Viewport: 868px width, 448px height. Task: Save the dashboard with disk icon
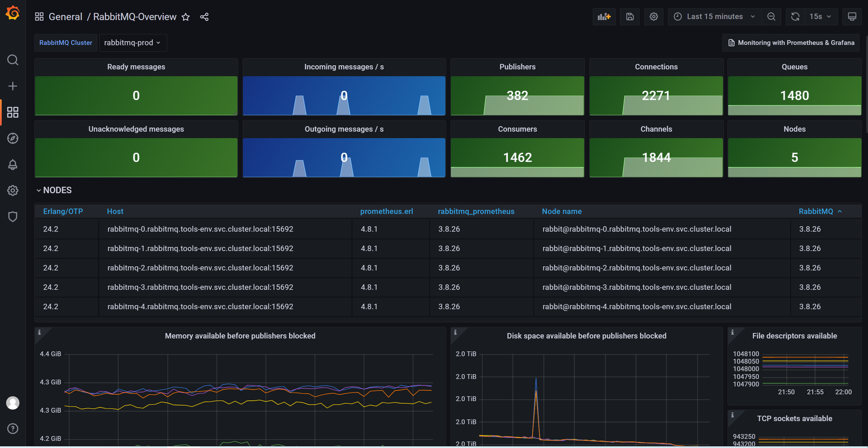pos(630,17)
